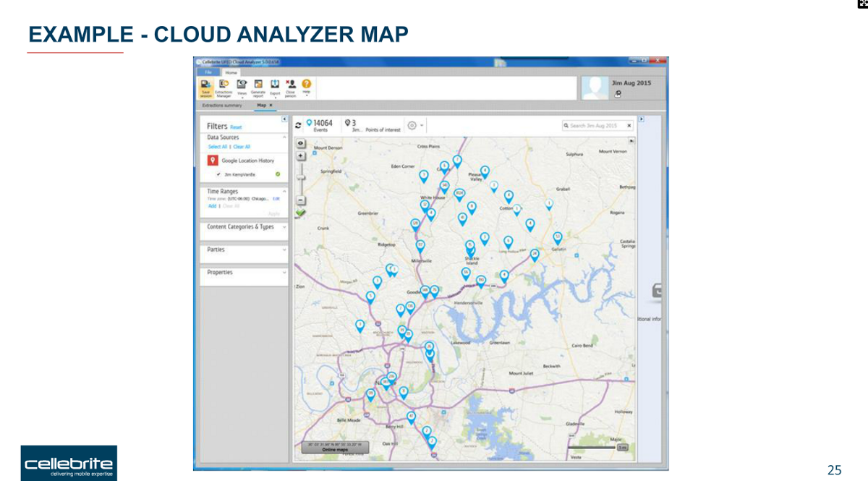This screenshot has width=868, height=481.
Task: Refresh the map with the sync icon
Action: 299,125
